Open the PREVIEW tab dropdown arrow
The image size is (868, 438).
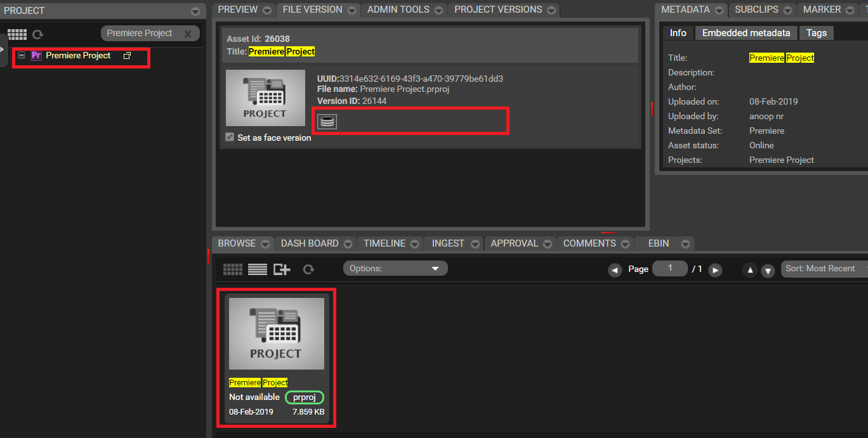267,10
